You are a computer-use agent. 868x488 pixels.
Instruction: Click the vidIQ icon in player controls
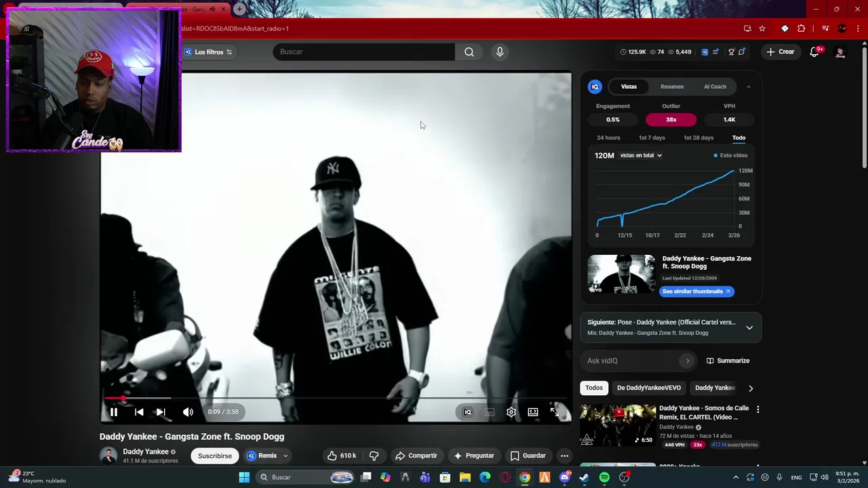[x=467, y=412]
